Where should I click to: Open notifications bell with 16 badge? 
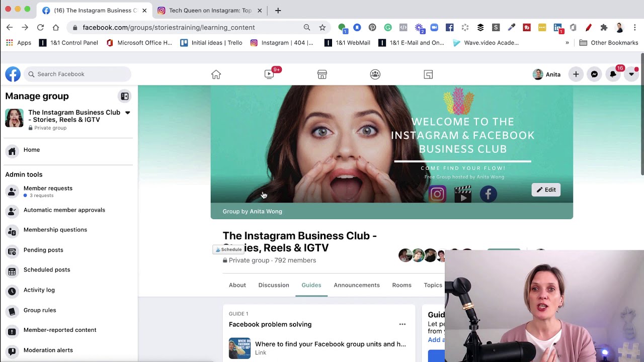pyautogui.click(x=613, y=74)
